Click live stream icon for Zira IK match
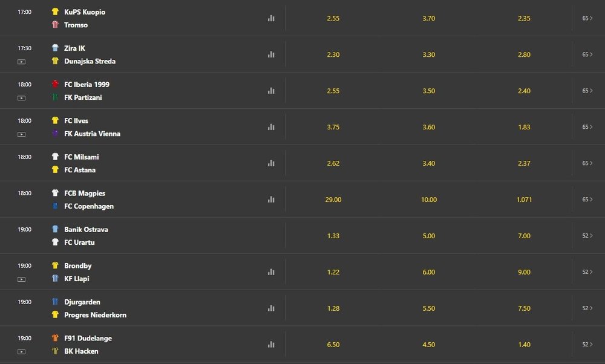This screenshot has height=364, width=605. tap(22, 62)
